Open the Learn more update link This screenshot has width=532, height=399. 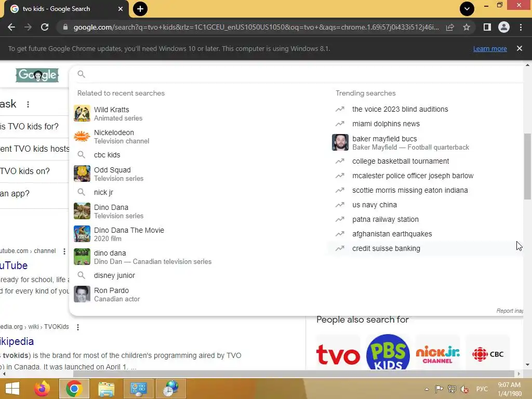point(490,48)
